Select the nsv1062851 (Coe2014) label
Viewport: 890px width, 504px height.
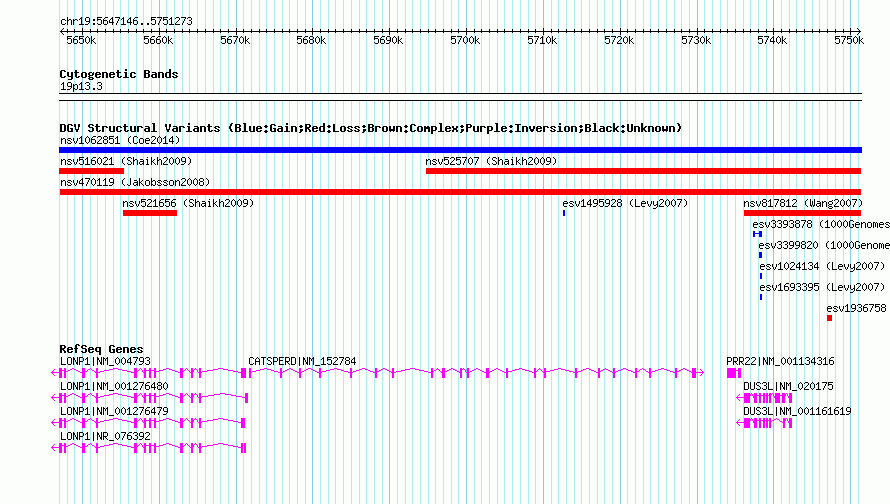(120, 140)
